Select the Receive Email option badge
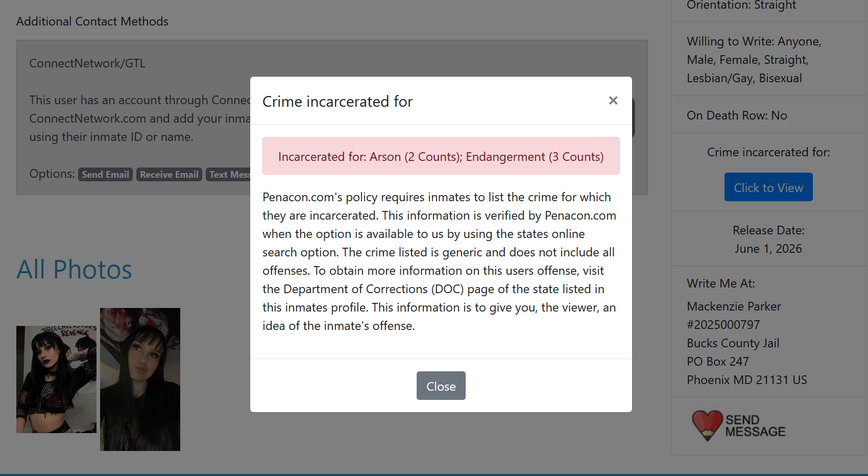This screenshot has width=868, height=476. pyautogui.click(x=169, y=175)
